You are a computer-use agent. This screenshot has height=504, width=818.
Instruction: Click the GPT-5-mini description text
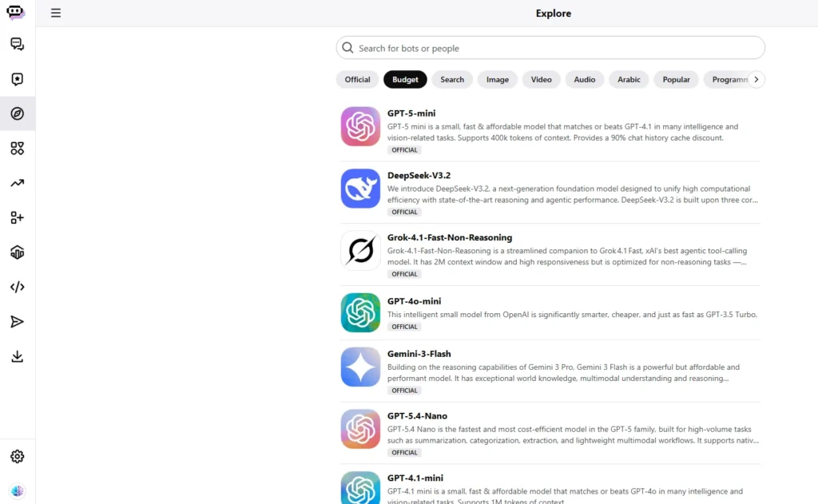[563, 132]
